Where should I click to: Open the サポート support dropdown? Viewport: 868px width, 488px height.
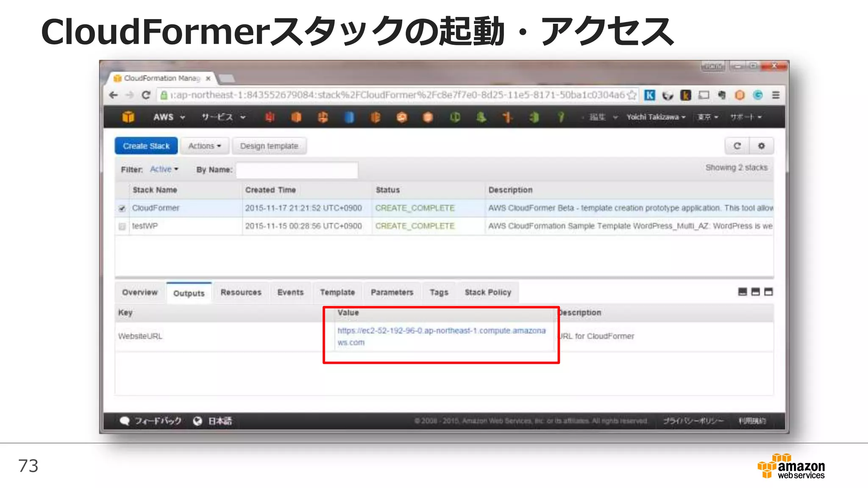[746, 117]
